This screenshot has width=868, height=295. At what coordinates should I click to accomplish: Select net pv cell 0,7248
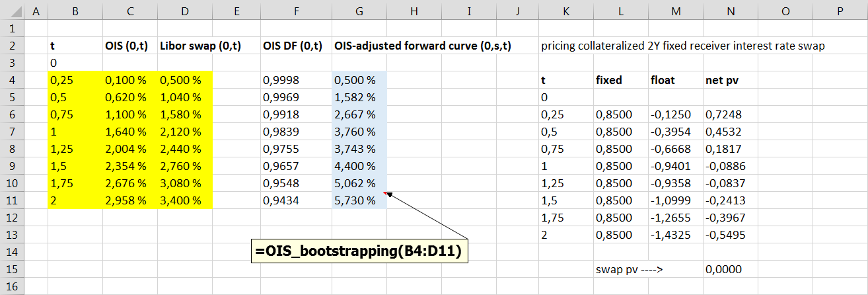(x=731, y=114)
